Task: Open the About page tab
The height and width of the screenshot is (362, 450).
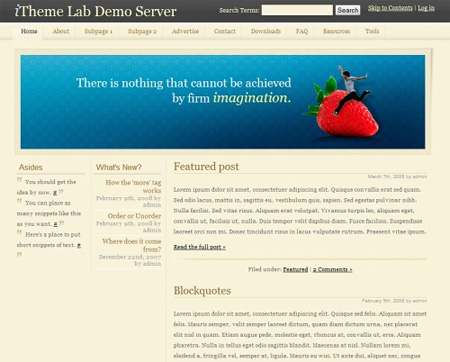Action: pyautogui.click(x=61, y=31)
